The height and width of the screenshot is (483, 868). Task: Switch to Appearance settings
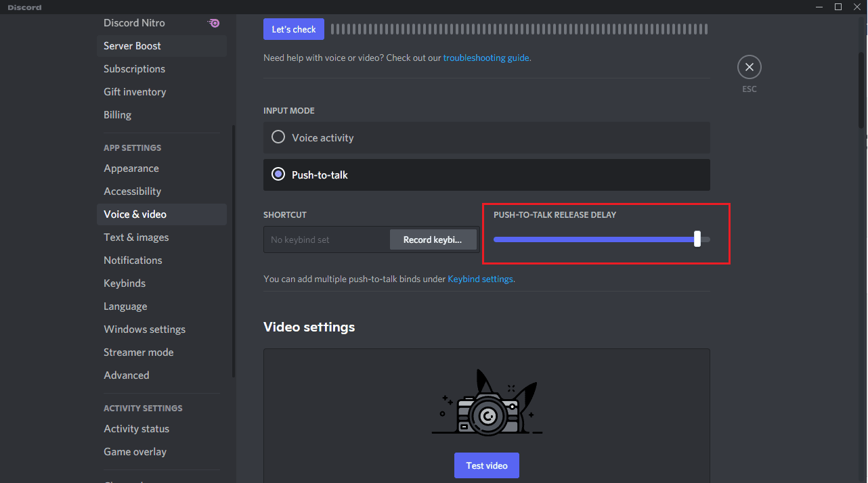131,168
